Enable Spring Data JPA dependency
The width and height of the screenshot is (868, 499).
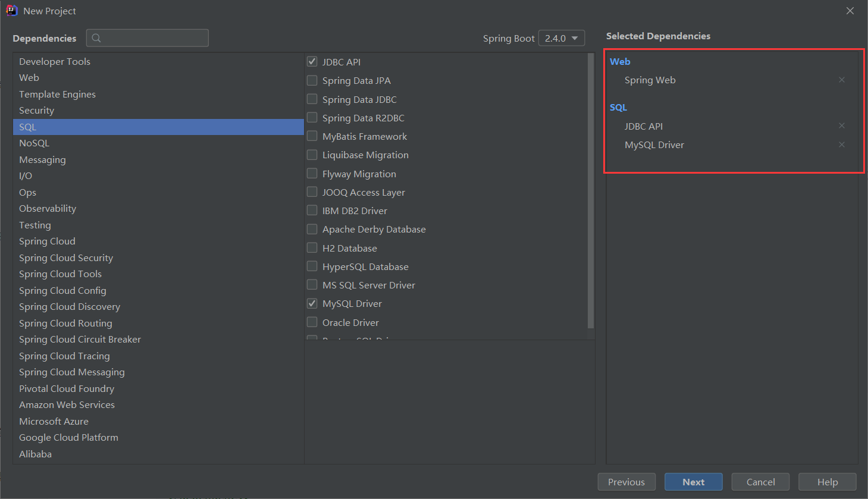point(312,80)
